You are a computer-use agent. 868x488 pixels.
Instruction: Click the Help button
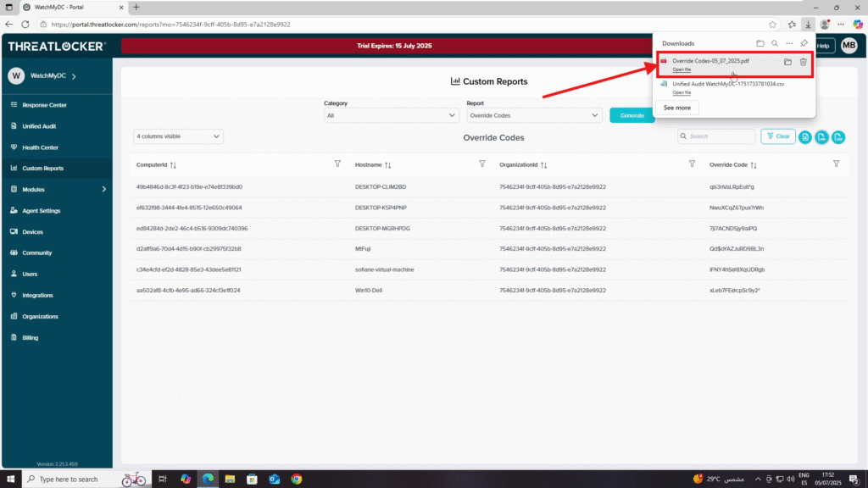823,46
